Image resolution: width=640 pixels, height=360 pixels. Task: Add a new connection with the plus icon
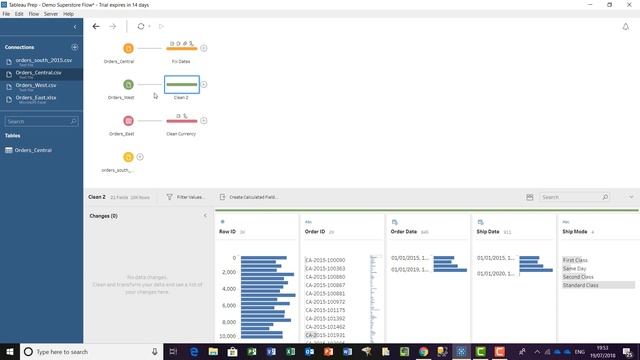[x=75, y=47]
